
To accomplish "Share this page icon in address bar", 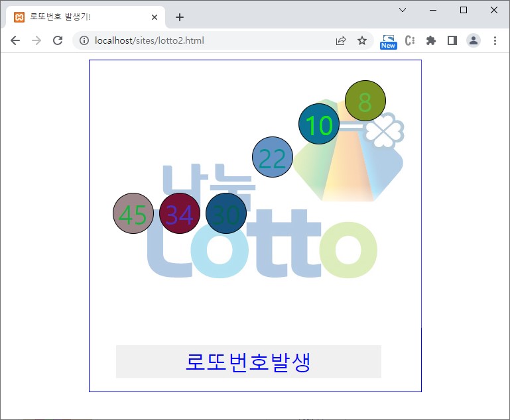I will (x=341, y=40).
